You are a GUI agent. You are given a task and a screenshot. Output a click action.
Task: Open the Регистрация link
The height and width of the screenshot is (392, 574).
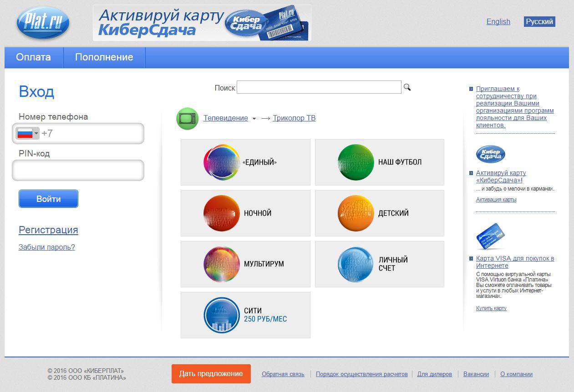(x=48, y=230)
